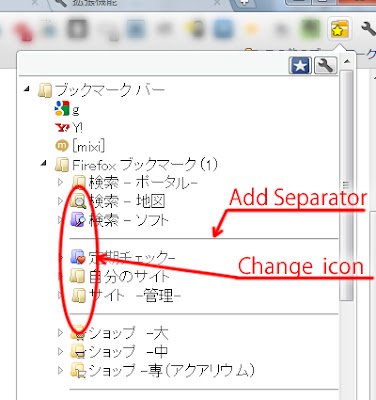Viewport: 376px width, 400px height.
Task: Click folder icon of サイト -管理-
Action: 78,295
